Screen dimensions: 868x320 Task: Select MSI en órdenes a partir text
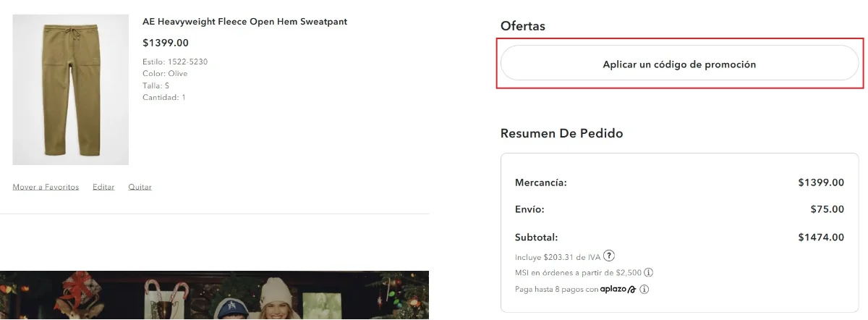[578, 273]
